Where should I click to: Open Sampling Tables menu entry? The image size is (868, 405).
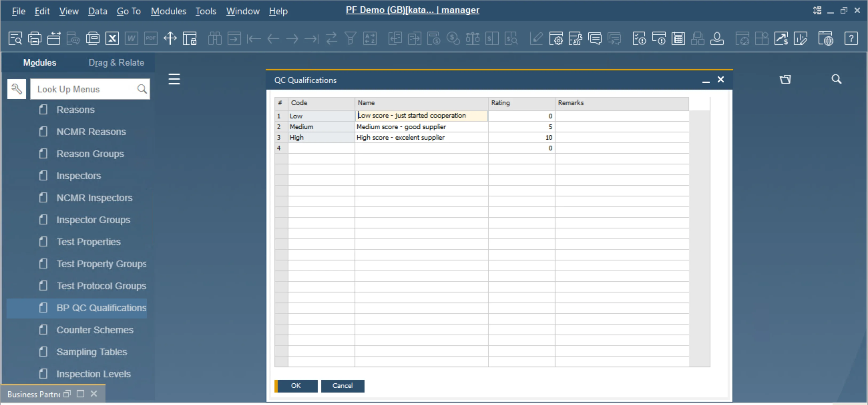[91, 352]
